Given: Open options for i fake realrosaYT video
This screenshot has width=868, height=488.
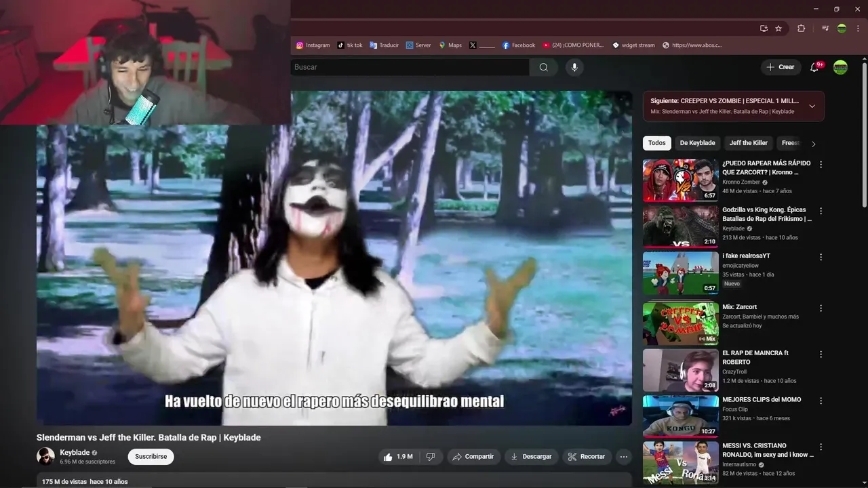Looking at the screenshot, I should tap(821, 258).
